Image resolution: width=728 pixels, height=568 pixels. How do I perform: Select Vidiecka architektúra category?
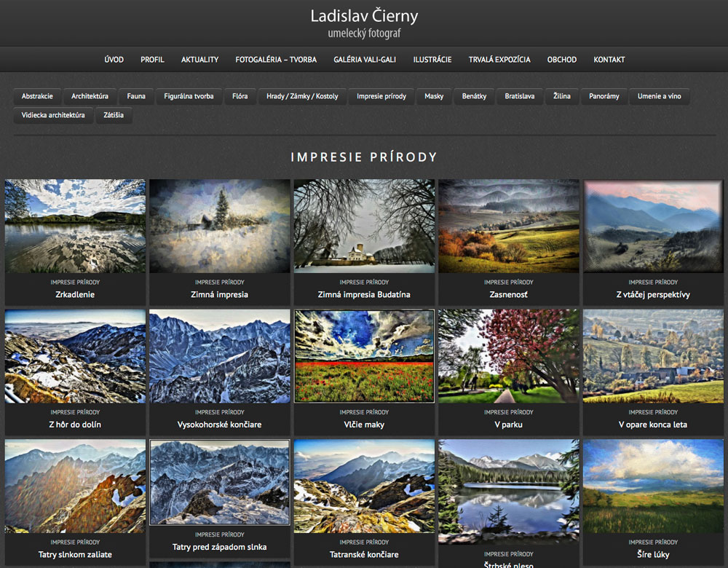pos(53,115)
